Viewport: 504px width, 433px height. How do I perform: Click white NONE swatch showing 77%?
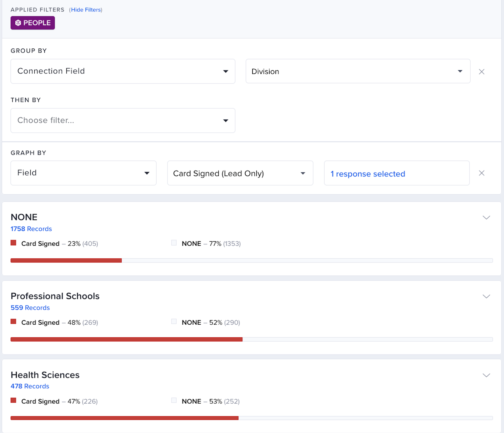coord(174,243)
